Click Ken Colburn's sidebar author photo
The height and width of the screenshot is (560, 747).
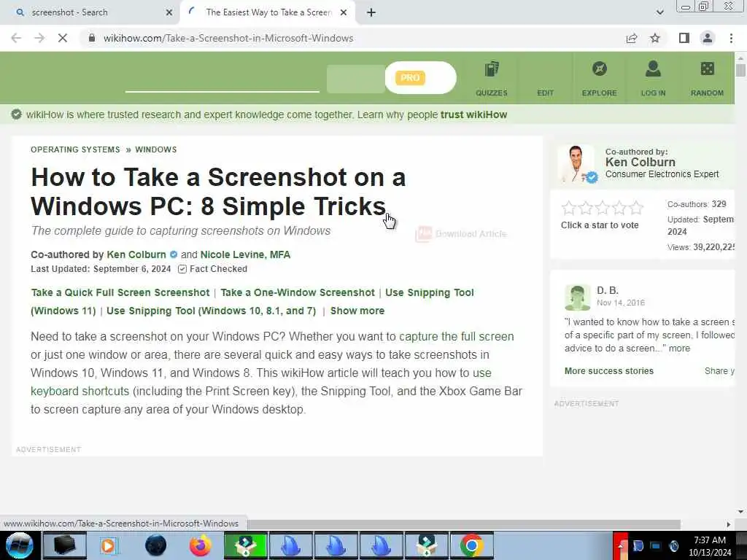coord(576,164)
